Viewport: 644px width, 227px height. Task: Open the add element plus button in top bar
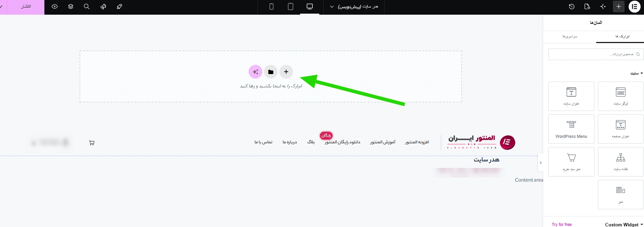point(618,6)
